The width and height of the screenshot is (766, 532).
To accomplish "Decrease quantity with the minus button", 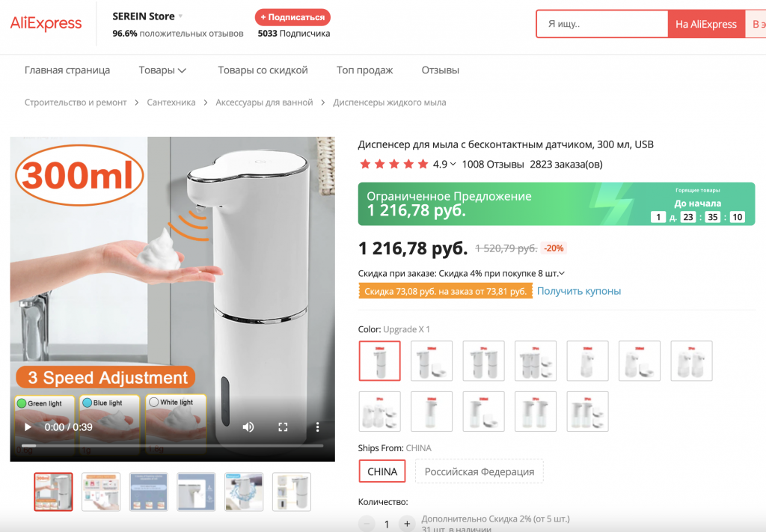I will click(x=367, y=524).
